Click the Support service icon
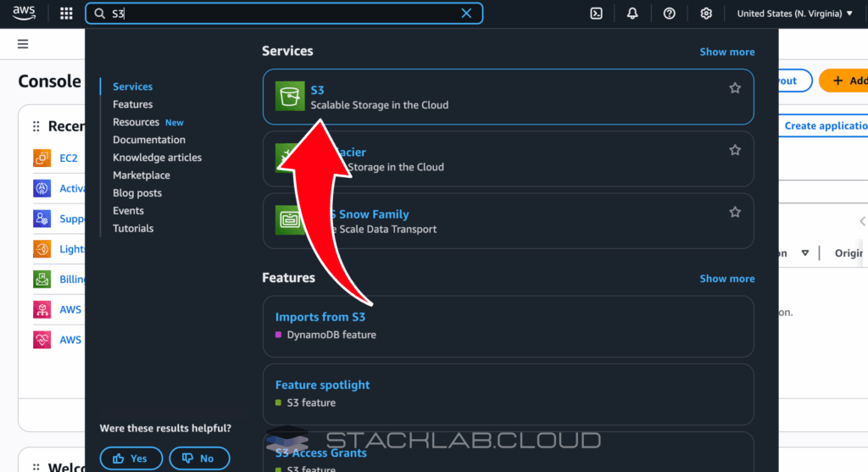Viewport: 868px width, 472px height. pos(42,219)
